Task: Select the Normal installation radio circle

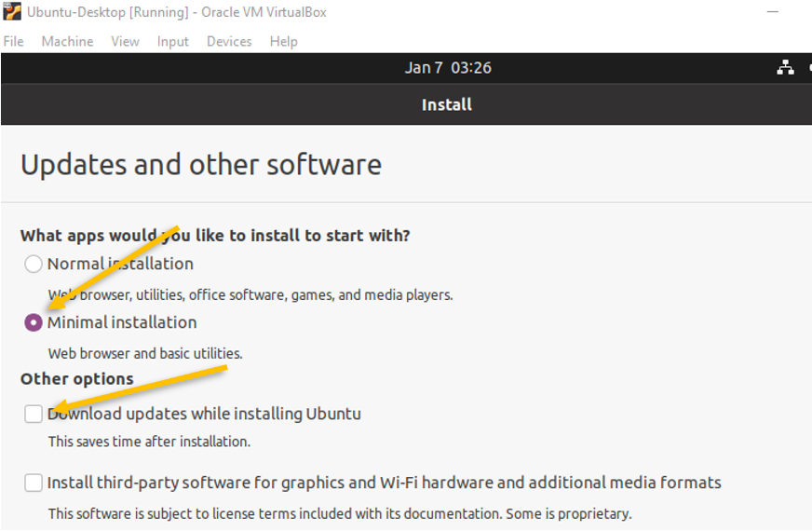Action: pos(34,264)
